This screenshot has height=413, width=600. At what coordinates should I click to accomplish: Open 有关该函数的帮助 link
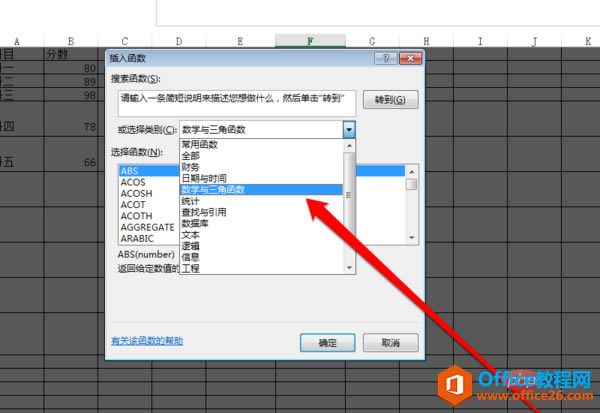(147, 341)
